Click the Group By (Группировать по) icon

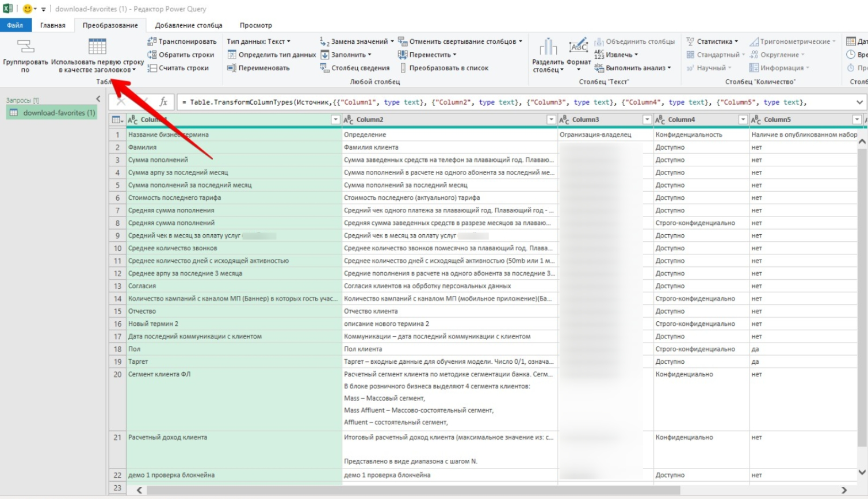pyautogui.click(x=25, y=46)
